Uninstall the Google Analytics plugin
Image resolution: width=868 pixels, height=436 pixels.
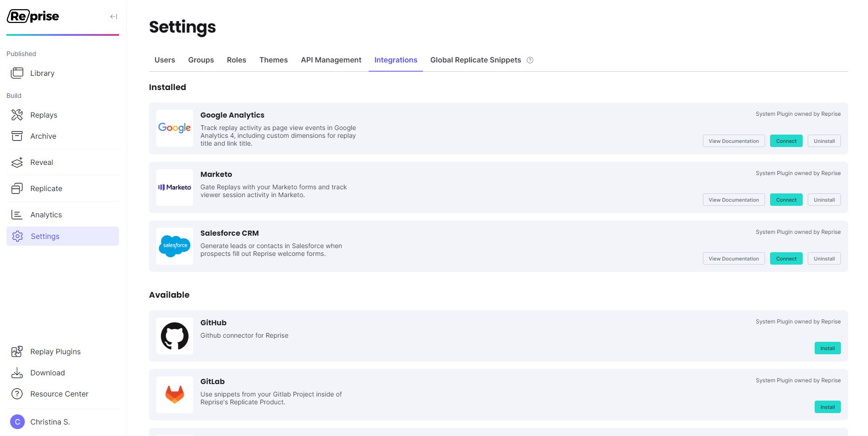(824, 141)
